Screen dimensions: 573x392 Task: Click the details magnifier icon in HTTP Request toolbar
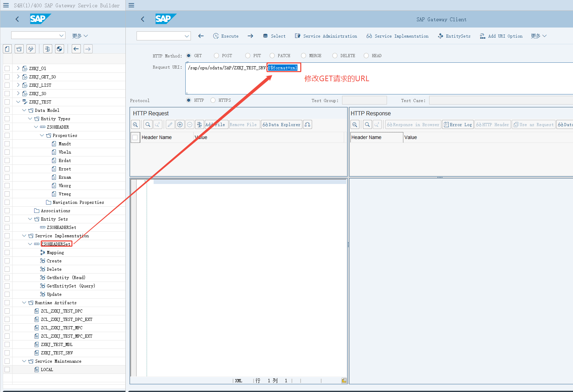135,124
